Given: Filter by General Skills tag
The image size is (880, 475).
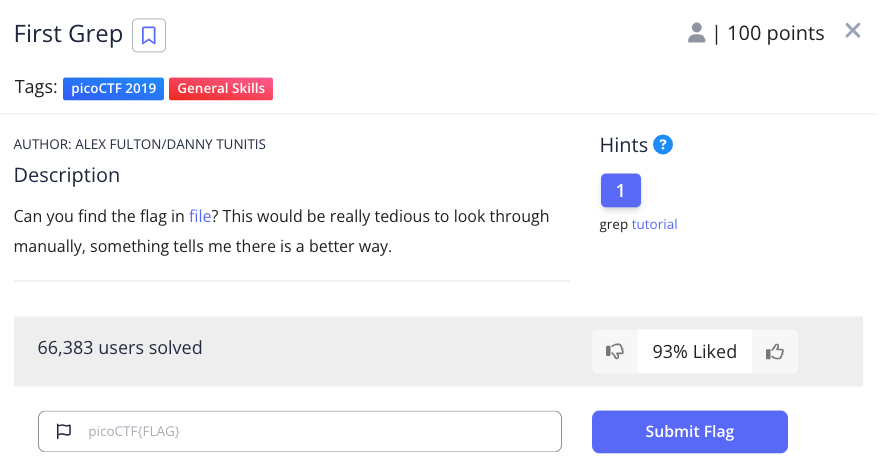Looking at the screenshot, I should [x=221, y=88].
